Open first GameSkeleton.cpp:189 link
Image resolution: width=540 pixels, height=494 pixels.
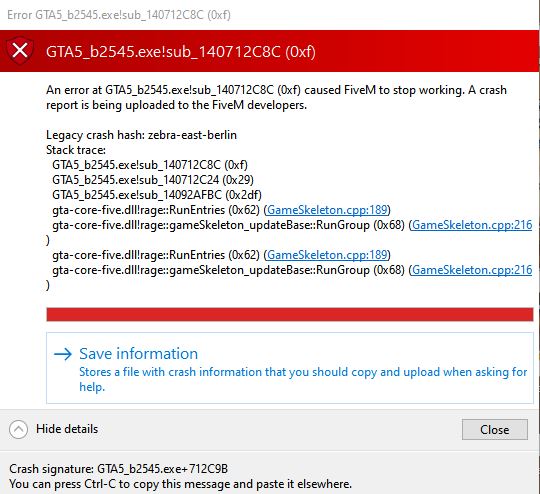coord(328,210)
